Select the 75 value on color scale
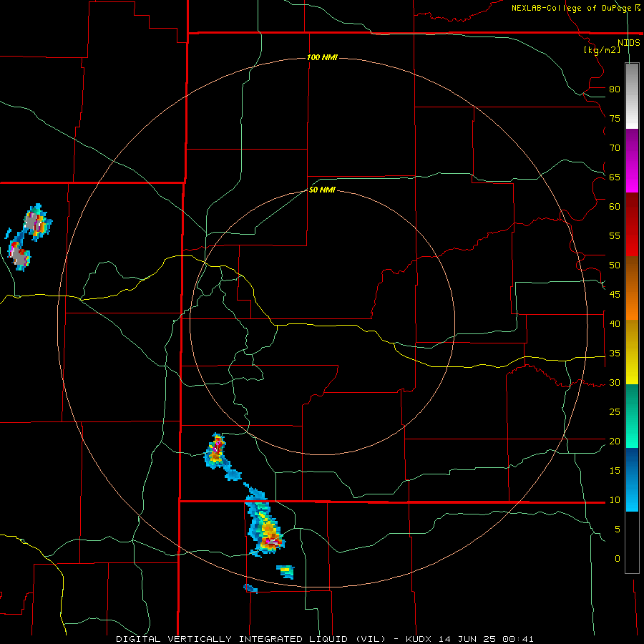Image resolution: width=644 pixels, height=644 pixels. click(x=615, y=119)
